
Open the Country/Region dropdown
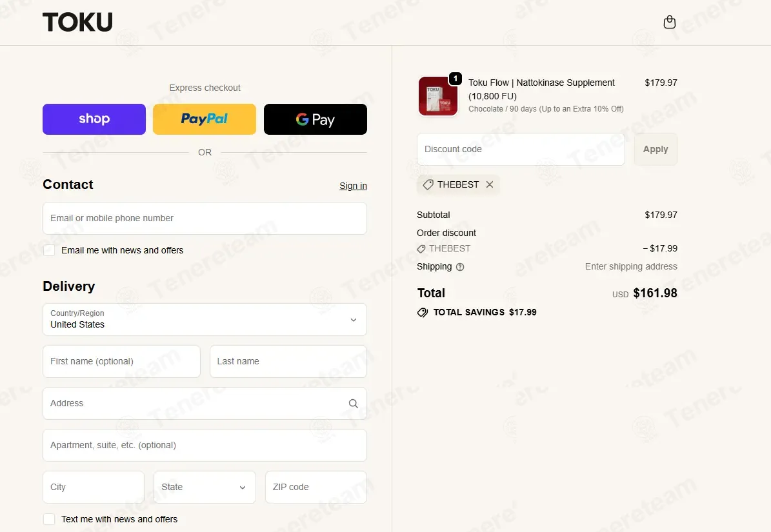click(x=205, y=320)
